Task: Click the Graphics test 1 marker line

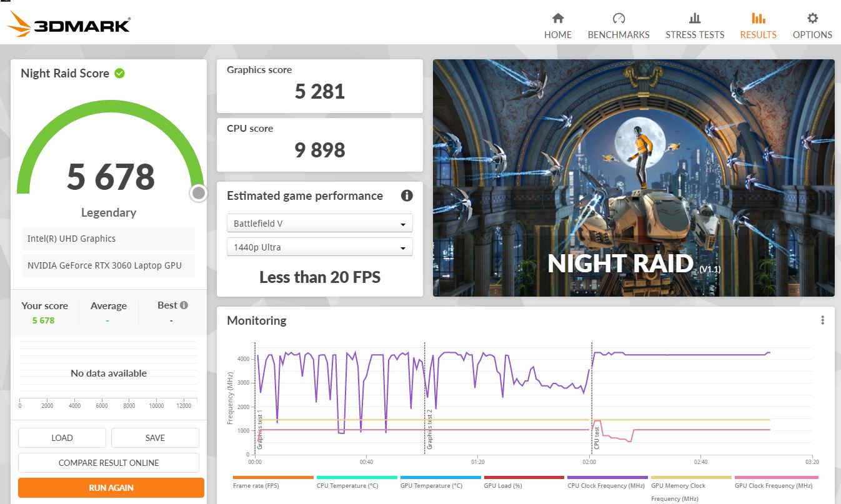Action: click(255, 398)
